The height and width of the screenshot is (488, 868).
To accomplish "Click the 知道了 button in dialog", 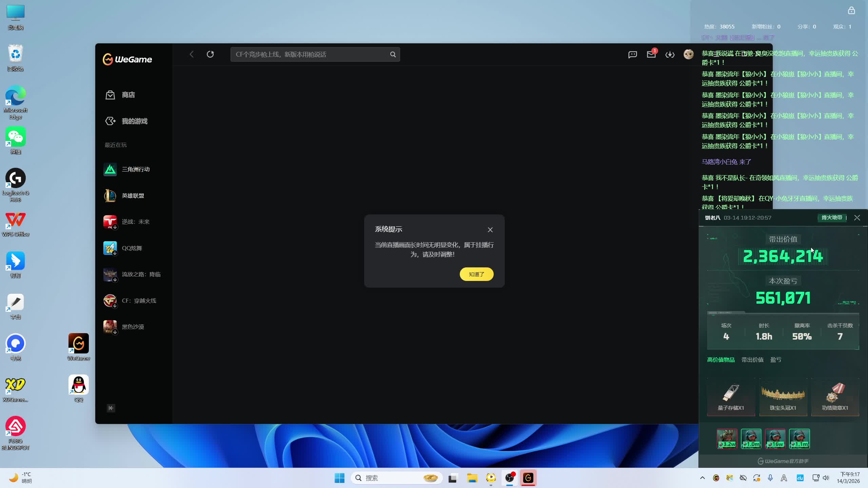I will (x=476, y=274).
